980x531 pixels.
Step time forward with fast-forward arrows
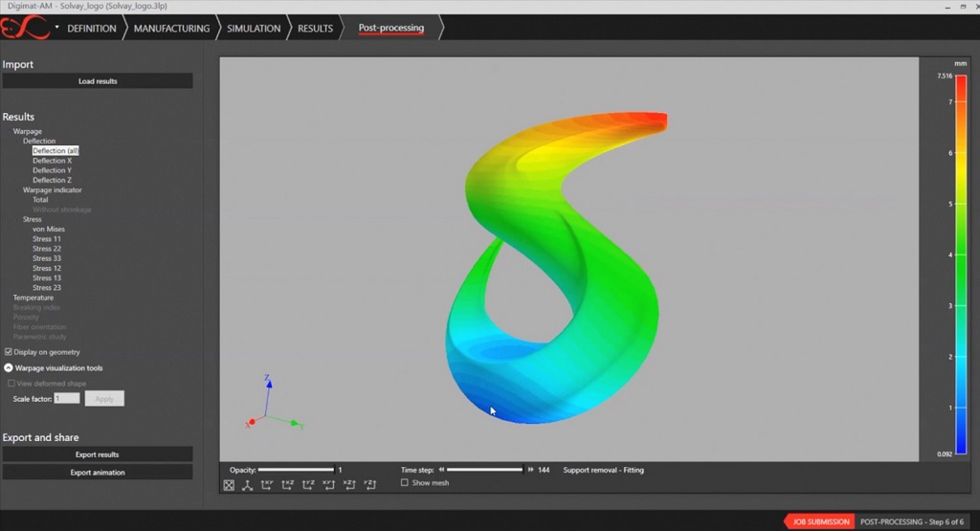click(529, 470)
